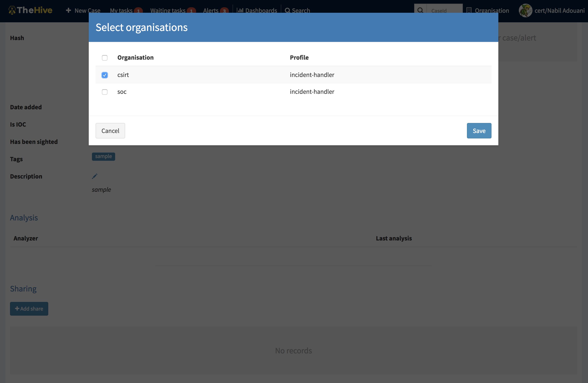Click the italic sample description text
This screenshot has height=383, width=588.
(101, 190)
